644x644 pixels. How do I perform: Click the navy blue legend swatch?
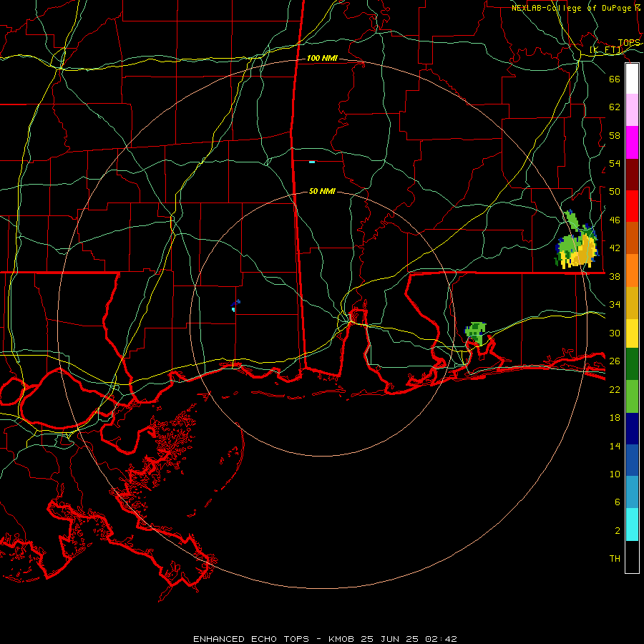pyautogui.click(x=632, y=429)
